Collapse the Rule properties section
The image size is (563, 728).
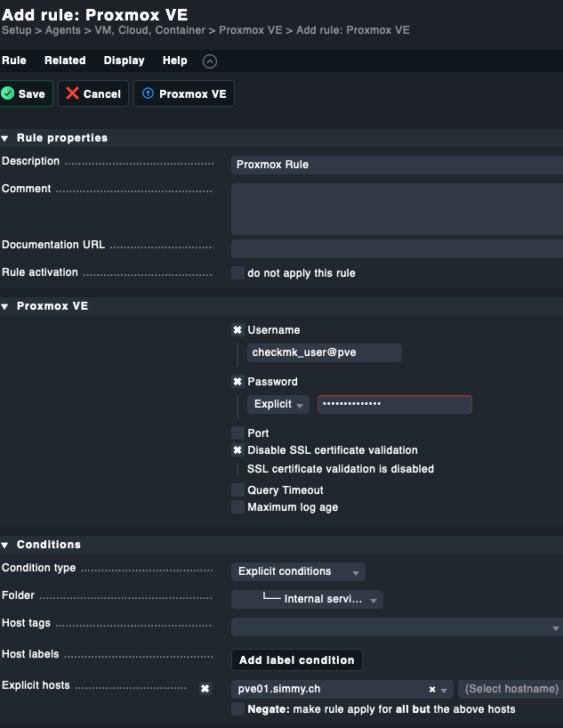[5, 138]
